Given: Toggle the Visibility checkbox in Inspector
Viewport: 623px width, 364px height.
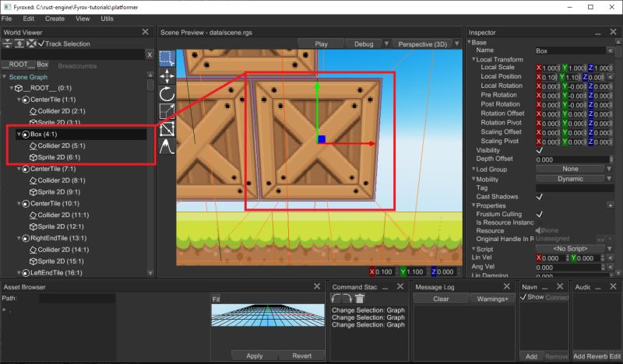Looking at the screenshot, I should point(539,150).
